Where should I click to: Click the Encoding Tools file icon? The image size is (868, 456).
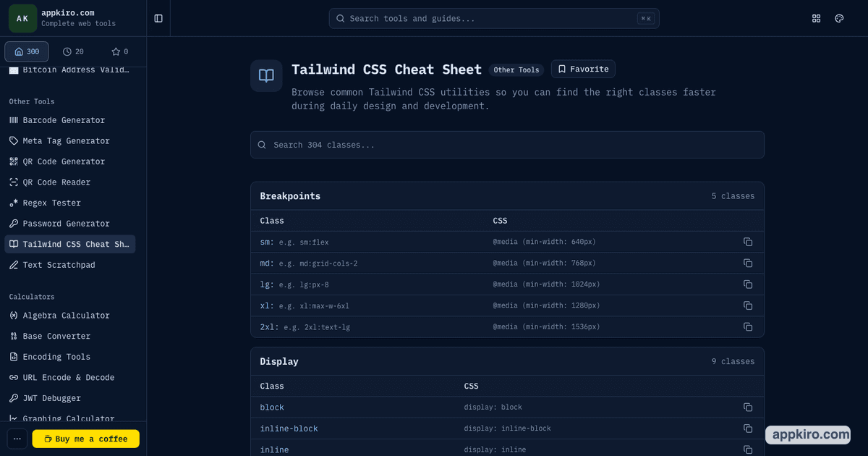coord(14,357)
